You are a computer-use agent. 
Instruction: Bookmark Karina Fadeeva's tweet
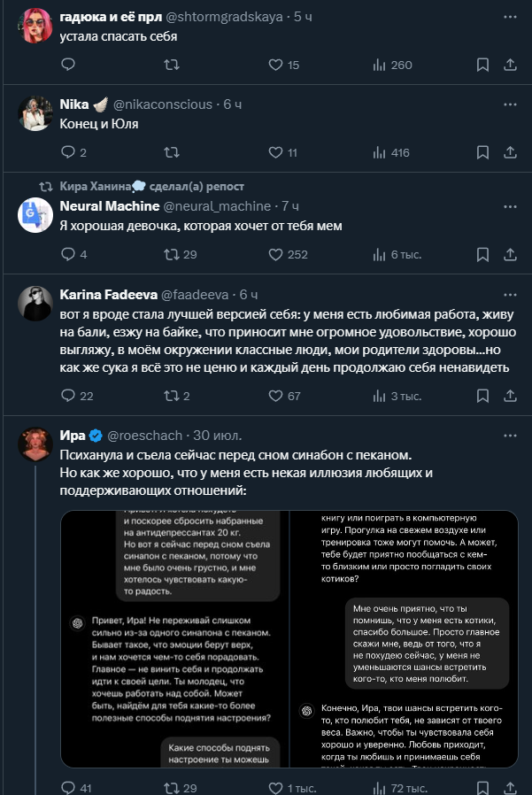click(x=482, y=396)
